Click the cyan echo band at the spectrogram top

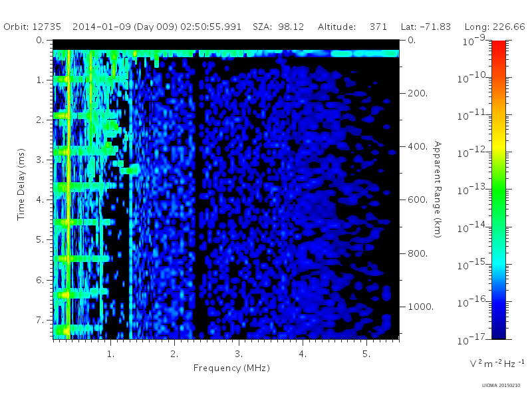tap(225, 53)
